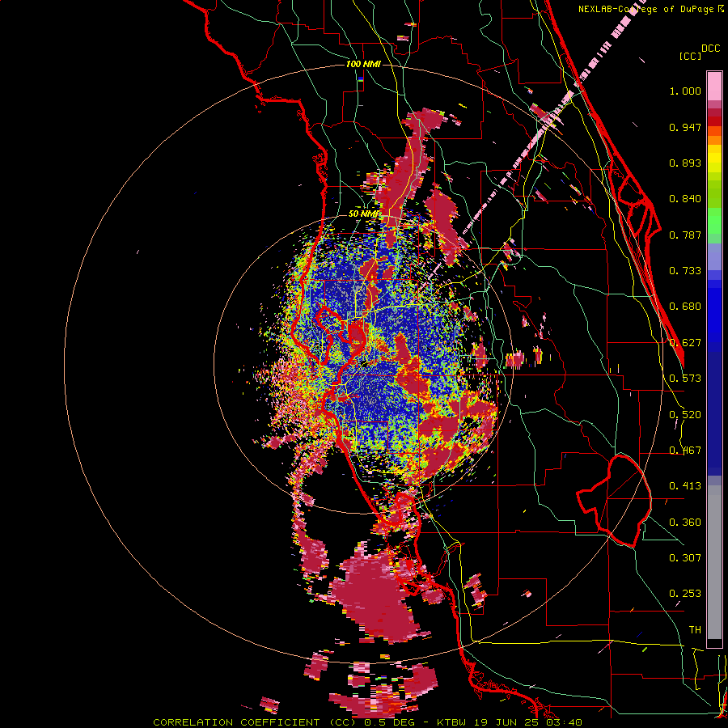The height and width of the screenshot is (728, 728).
Task: Click the 50 NMI range ring label
Action: coord(363,214)
